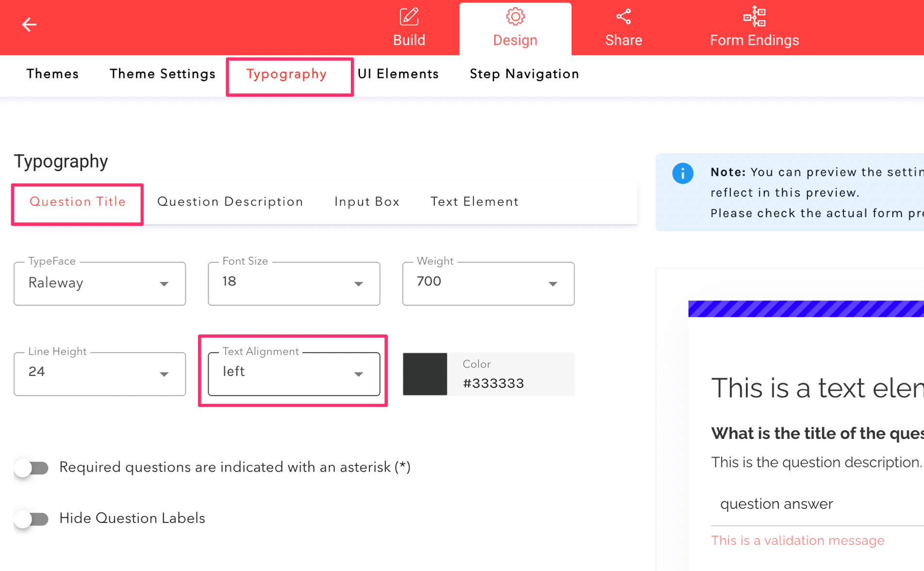Expand the TypeFace Raleway dropdown
Viewport: 924px width, 571px height.
[100, 284]
